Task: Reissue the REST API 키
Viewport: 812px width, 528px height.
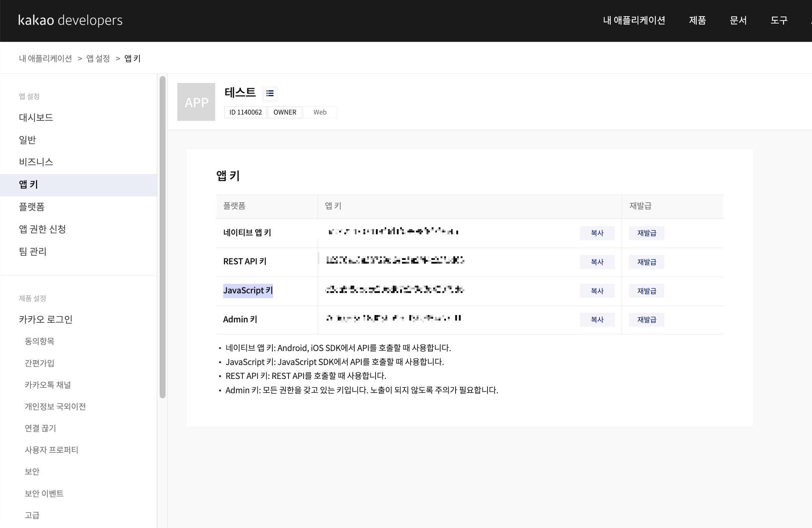Action: [646, 262]
